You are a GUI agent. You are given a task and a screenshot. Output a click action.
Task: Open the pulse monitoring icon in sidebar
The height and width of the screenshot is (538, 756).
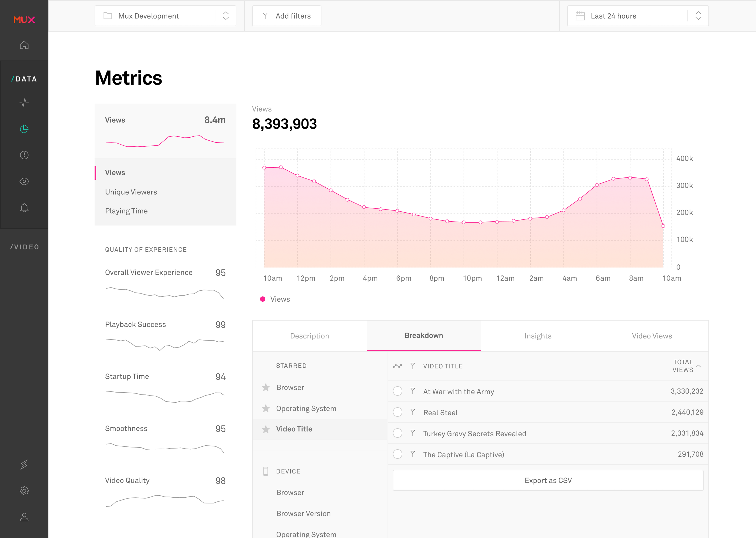point(24,102)
